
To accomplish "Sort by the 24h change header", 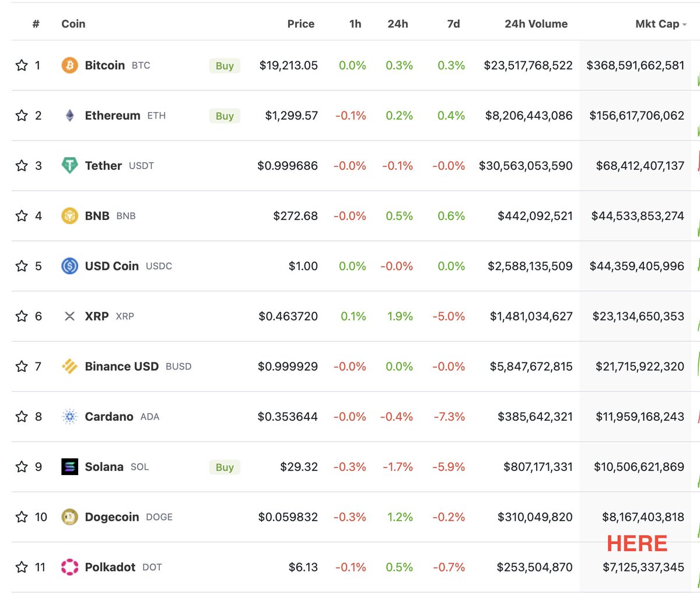I will [398, 24].
